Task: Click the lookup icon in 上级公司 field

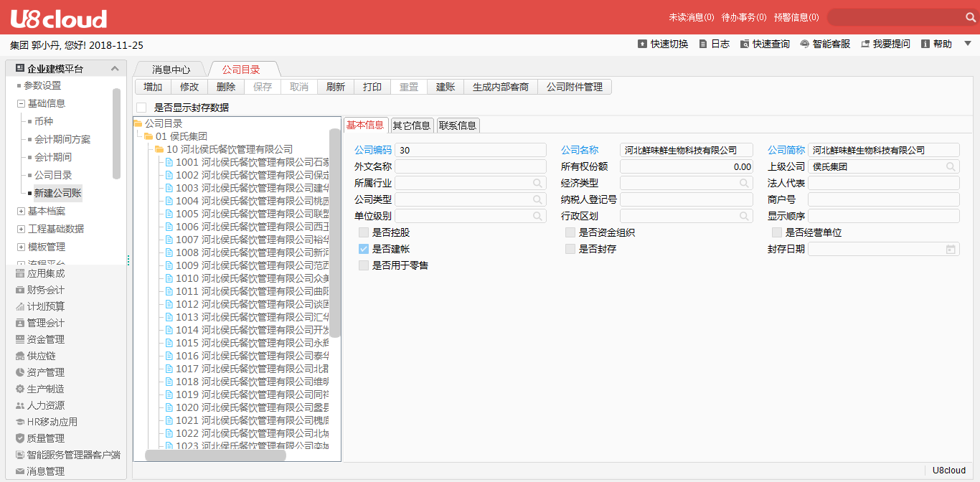Action: point(951,166)
